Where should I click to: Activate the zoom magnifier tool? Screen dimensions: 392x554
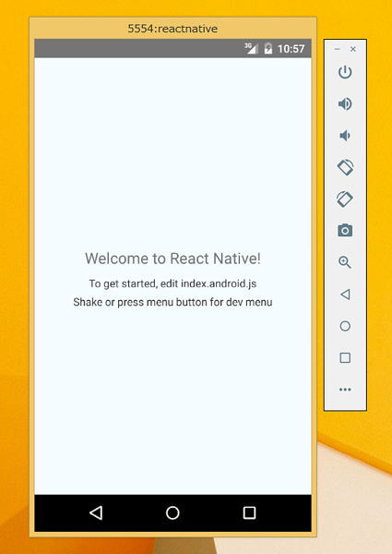coord(345,262)
